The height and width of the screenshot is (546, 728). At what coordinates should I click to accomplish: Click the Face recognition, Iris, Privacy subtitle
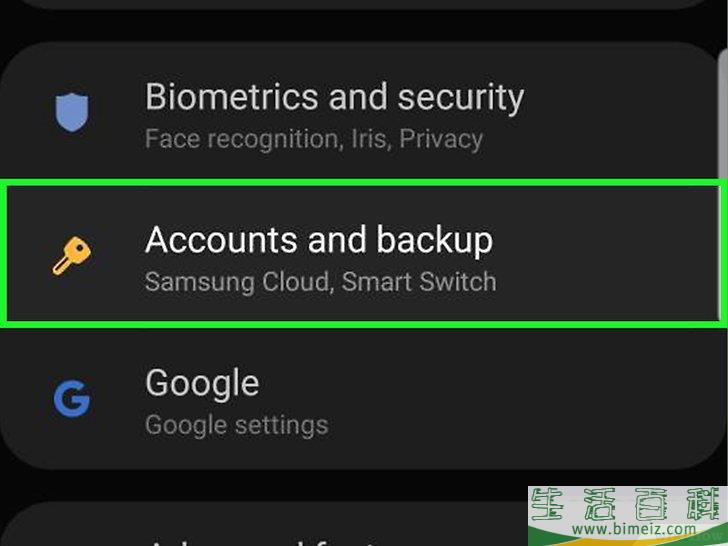pos(314,139)
